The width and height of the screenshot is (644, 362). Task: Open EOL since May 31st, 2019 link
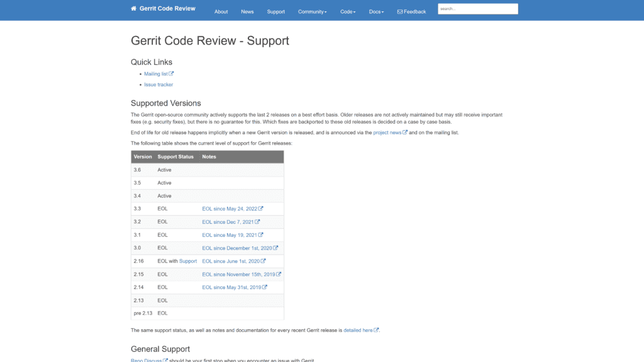(x=231, y=287)
